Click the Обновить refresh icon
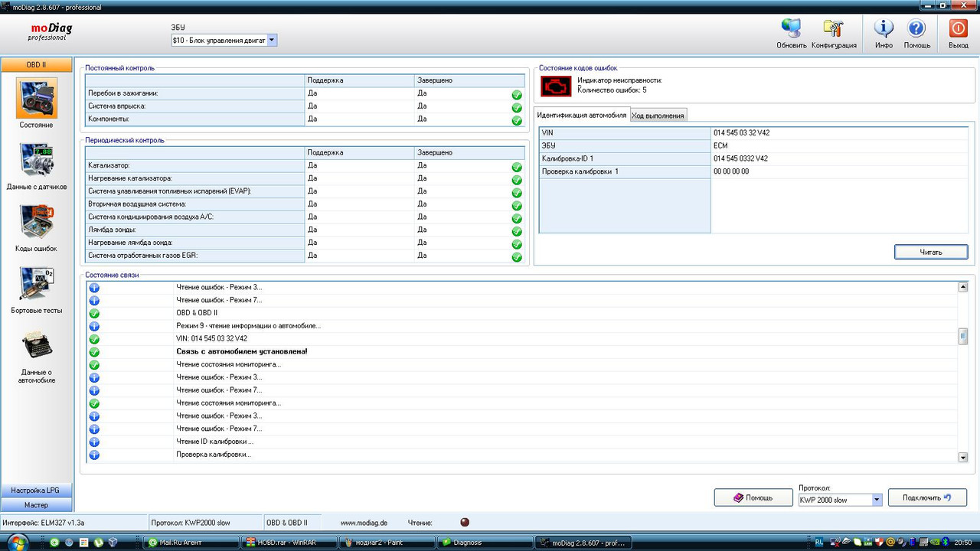The image size is (980, 551). click(791, 29)
